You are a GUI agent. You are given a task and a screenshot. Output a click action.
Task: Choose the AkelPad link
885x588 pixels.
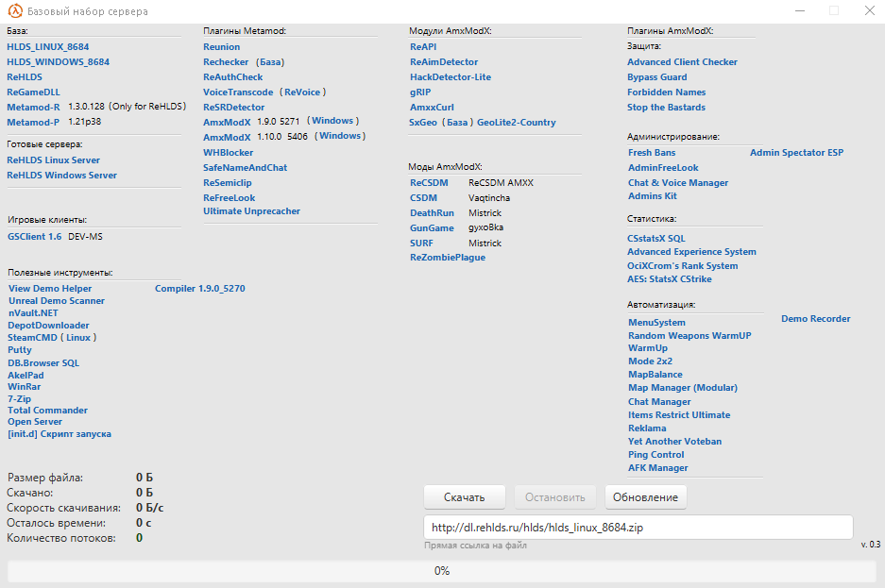coord(26,376)
